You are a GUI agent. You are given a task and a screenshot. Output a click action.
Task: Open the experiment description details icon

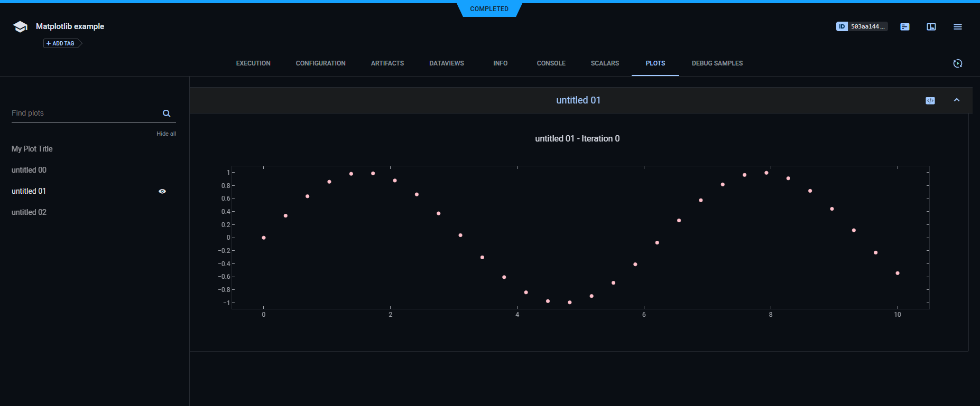coord(904,27)
